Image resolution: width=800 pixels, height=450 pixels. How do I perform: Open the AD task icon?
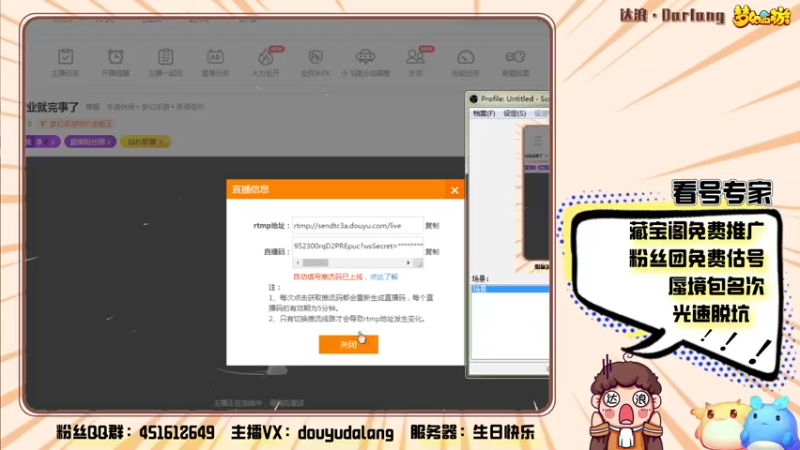[x=215, y=57]
